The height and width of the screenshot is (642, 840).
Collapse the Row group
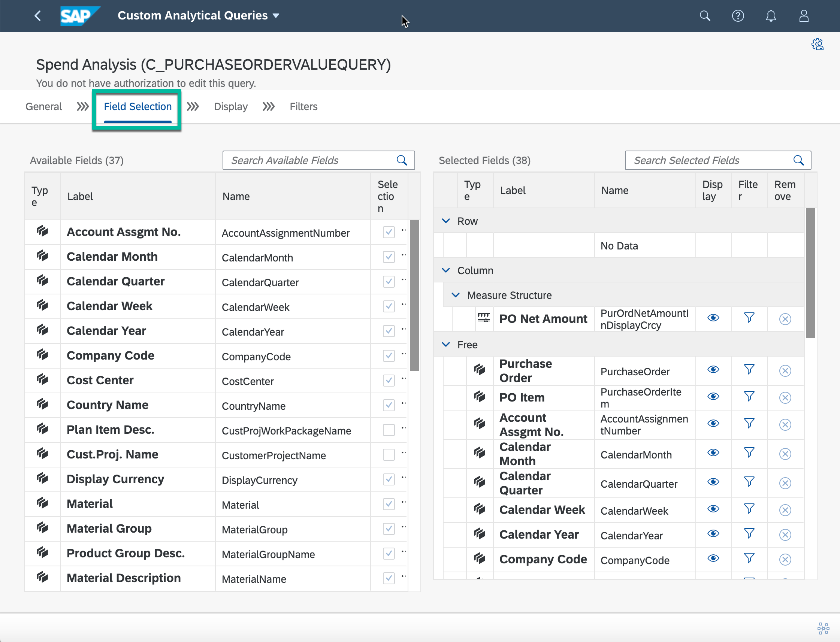(x=445, y=221)
